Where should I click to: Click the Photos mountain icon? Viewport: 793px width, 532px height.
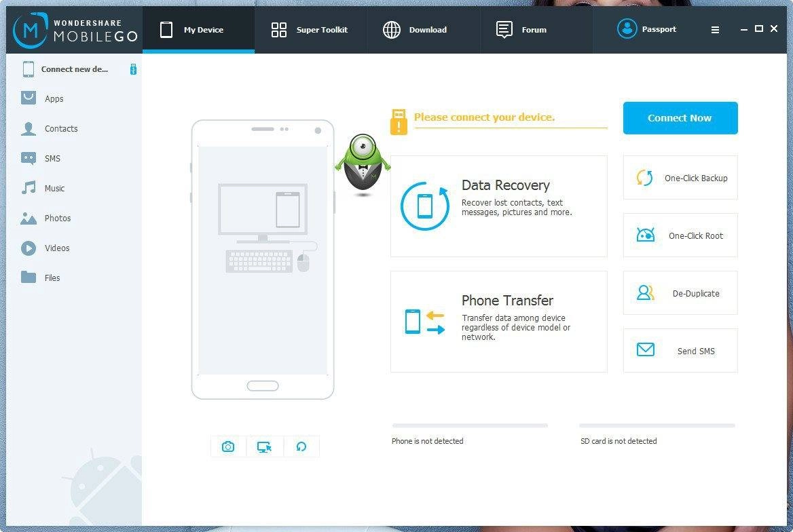(29, 218)
